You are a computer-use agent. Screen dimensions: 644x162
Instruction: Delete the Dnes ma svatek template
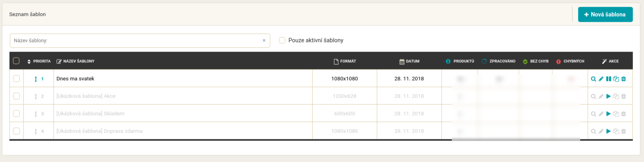(x=623, y=79)
